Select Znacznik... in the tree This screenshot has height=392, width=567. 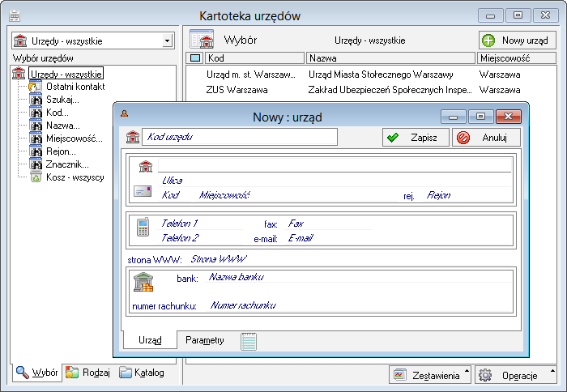click(x=67, y=164)
